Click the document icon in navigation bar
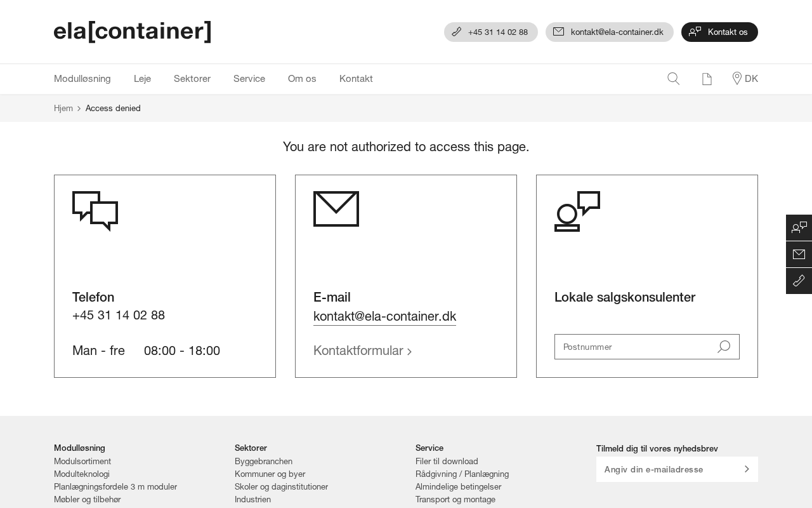 coord(707,79)
